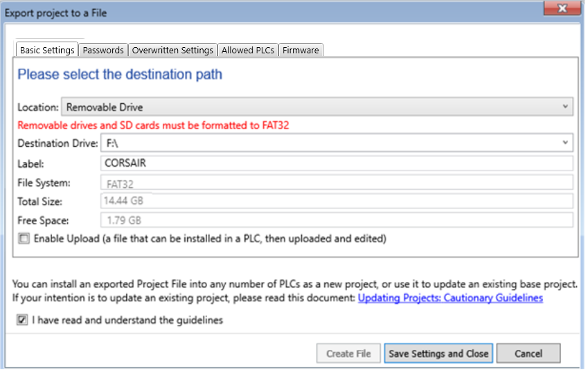The width and height of the screenshot is (588, 372).
Task: Click the Create File button
Action: point(348,353)
